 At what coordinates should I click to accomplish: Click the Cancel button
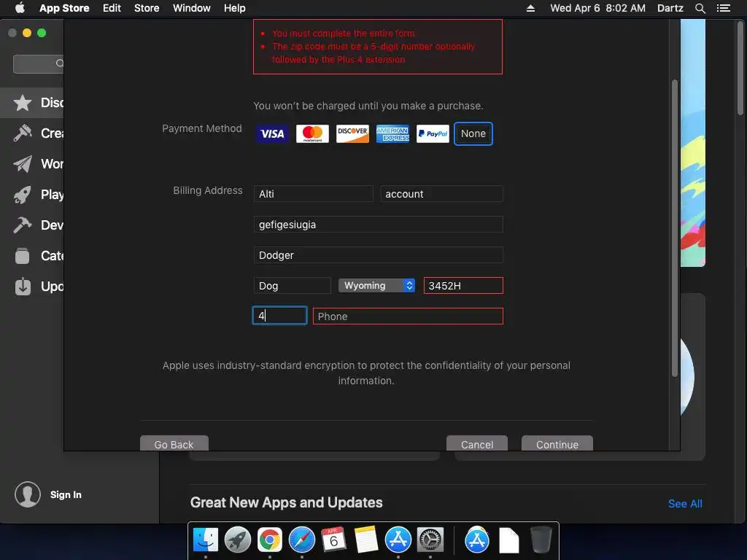click(477, 443)
